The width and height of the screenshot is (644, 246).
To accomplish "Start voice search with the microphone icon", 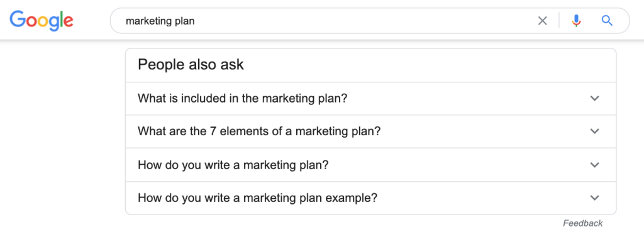I will [577, 21].
